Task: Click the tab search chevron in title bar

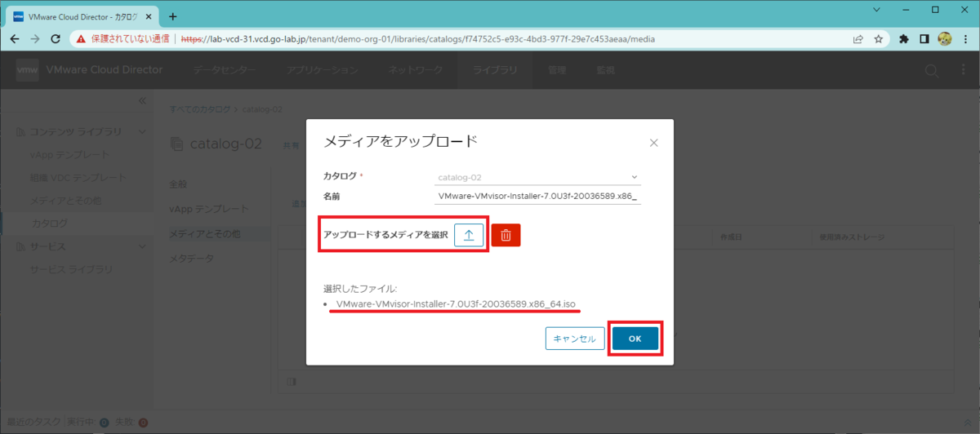Action: [x=875, y=10]
